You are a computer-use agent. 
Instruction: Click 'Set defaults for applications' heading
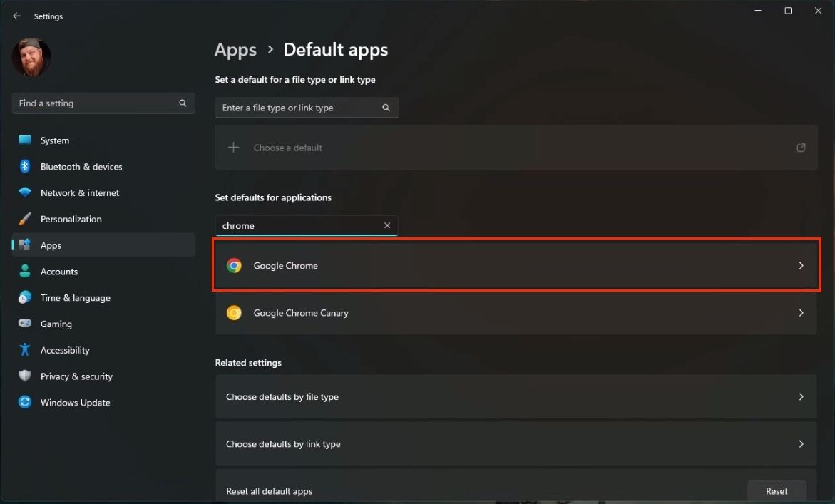pos(273,197)
